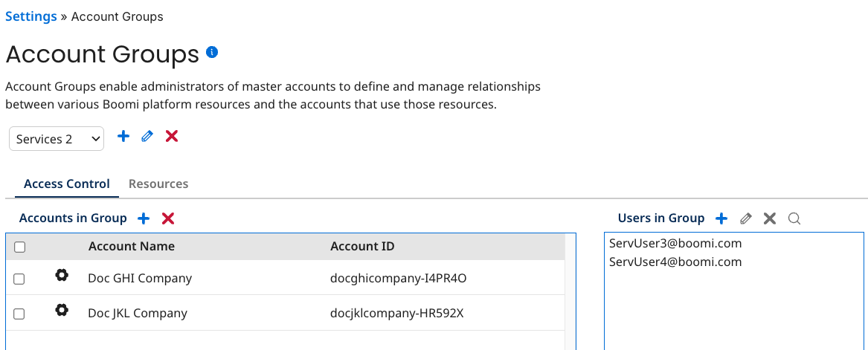The height and width of the screenshot is (350, 868).
Task: Select user ServUser4@boomi.com
Action: [x=675, y=262]
